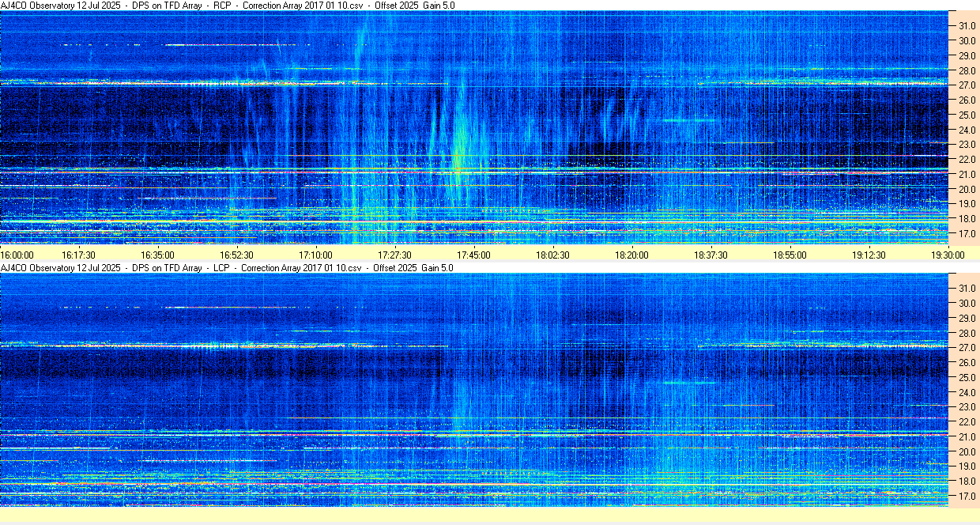The width and height of the screenshot is (980, 525).
Task: Click 25.0 frequency label in RCP panel
Action: [967, 115]
